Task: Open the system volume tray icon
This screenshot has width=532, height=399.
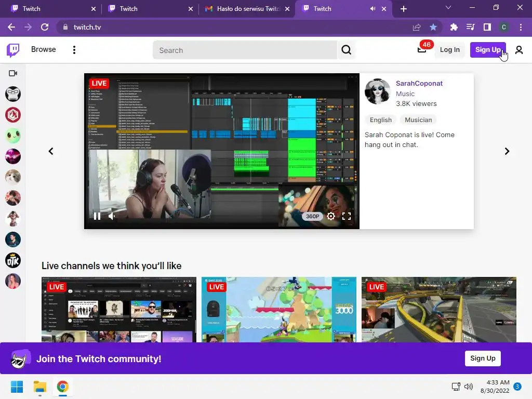Action: pos(468,387)
